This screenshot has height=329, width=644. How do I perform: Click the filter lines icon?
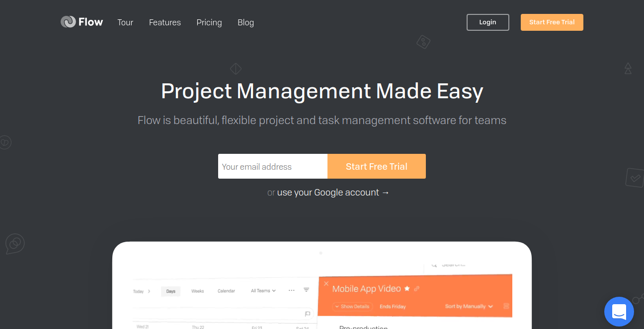click(307, 290)
